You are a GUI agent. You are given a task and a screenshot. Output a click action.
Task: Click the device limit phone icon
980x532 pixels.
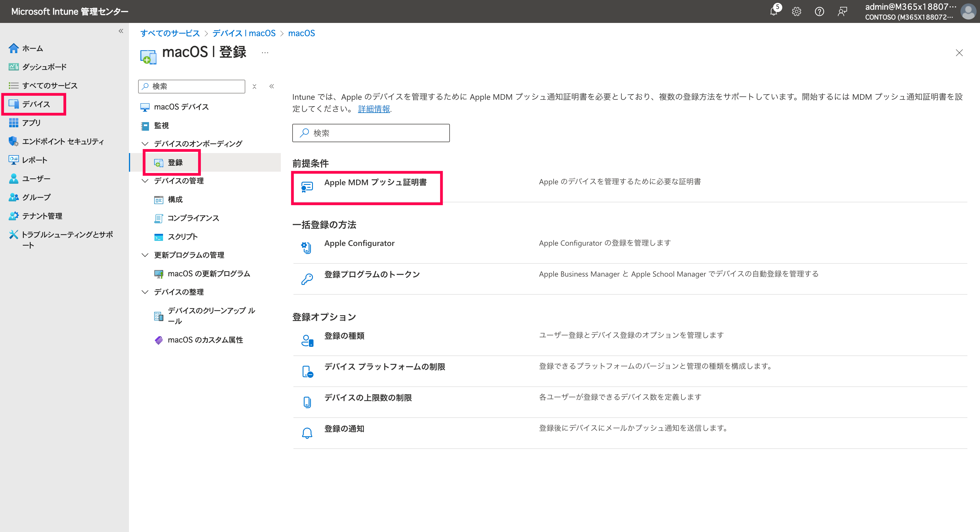307,402
